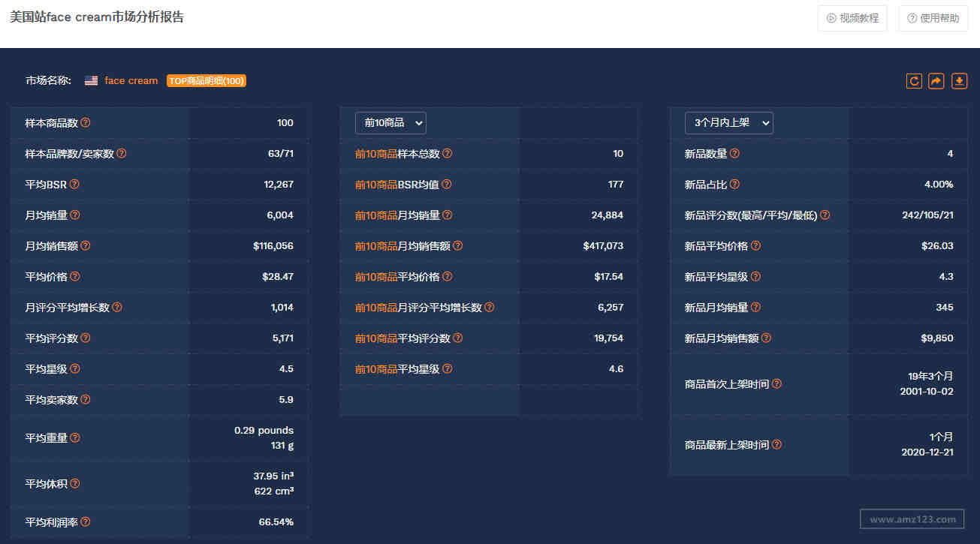Click help icon beside 月评分平均增长数
Image resolution: width=980 pixels, height=544 pixels.
point(117,308)
